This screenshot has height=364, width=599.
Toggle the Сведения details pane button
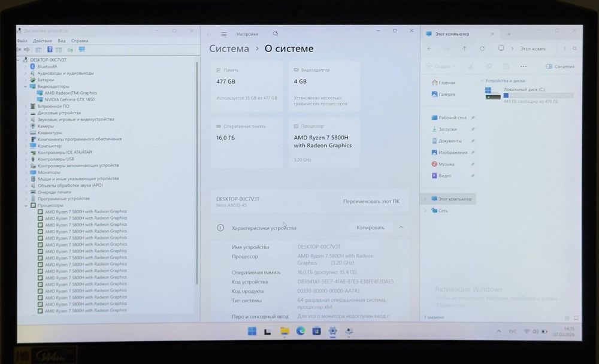click(x=560, y=66)
